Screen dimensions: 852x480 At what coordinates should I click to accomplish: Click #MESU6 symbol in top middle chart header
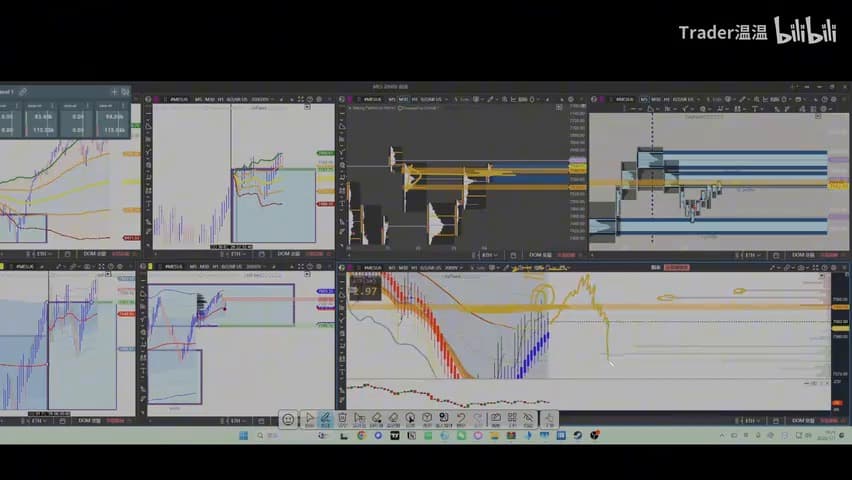click(x=372, y=99)
